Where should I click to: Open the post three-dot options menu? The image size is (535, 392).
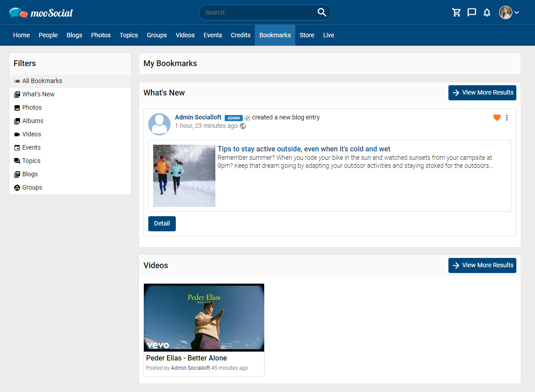click(x=507, y=118)
